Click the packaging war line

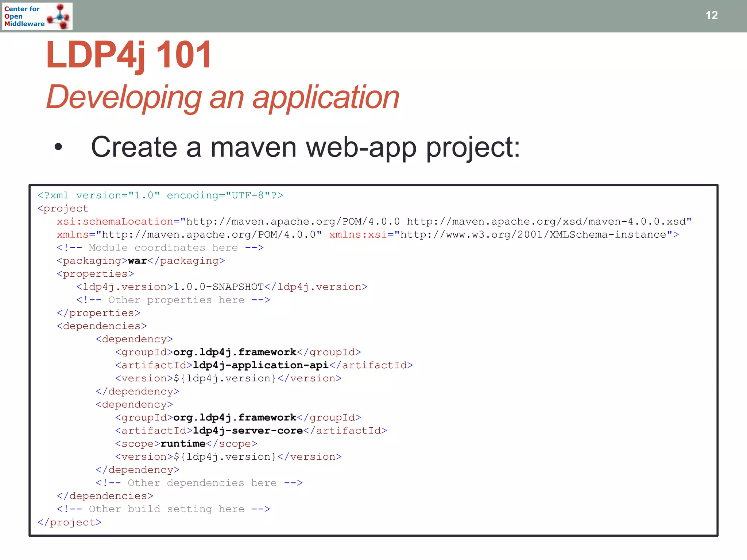point(140,261)
